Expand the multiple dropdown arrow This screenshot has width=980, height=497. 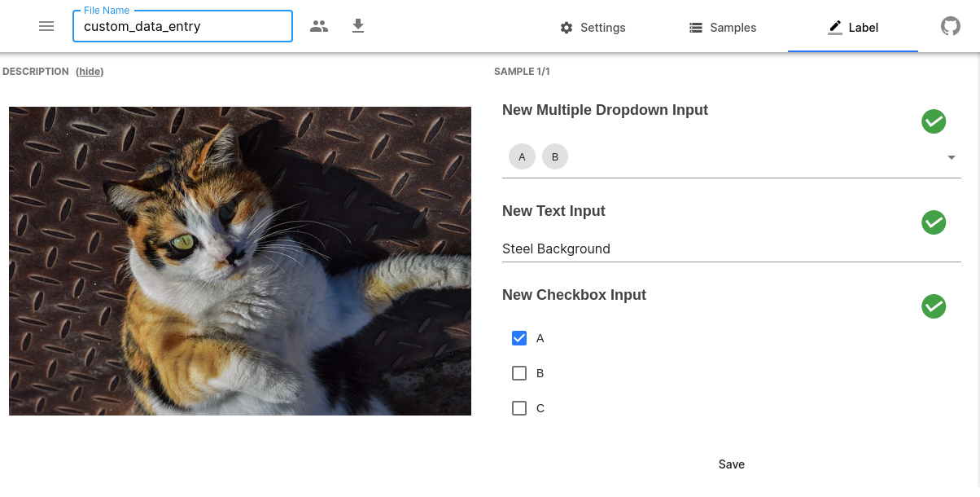click(951, 157)
